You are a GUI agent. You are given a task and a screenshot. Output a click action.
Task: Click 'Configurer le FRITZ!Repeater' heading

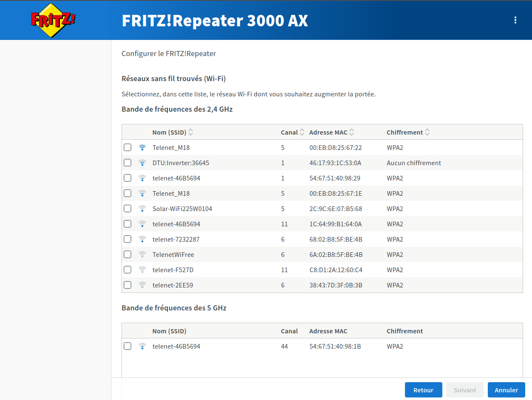(x=169, y=54)
